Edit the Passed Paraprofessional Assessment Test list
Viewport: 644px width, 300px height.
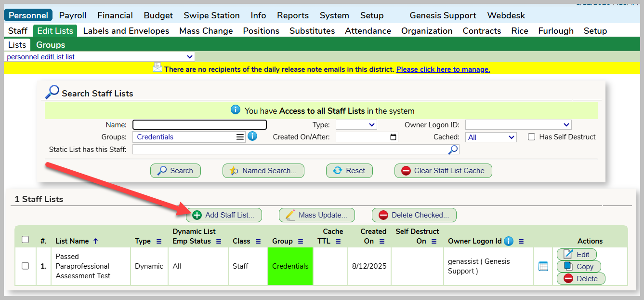pyautogui.click(x=577, y=254)
